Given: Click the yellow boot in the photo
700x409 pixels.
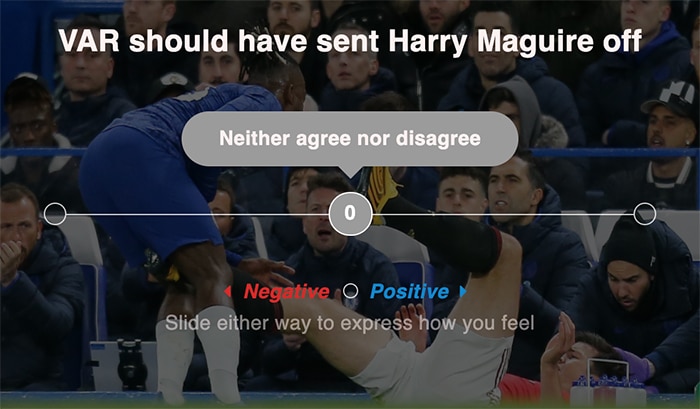Looking at the screenshot, I should (382, 191).
